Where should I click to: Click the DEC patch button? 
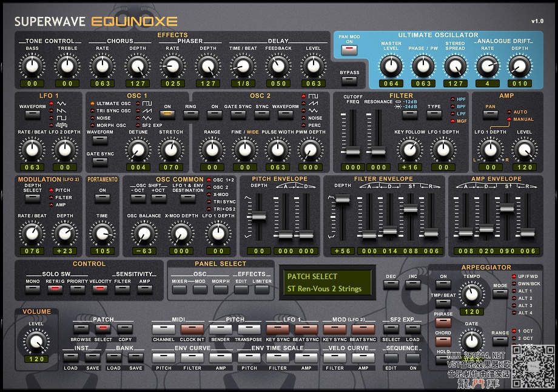point(391,285)
